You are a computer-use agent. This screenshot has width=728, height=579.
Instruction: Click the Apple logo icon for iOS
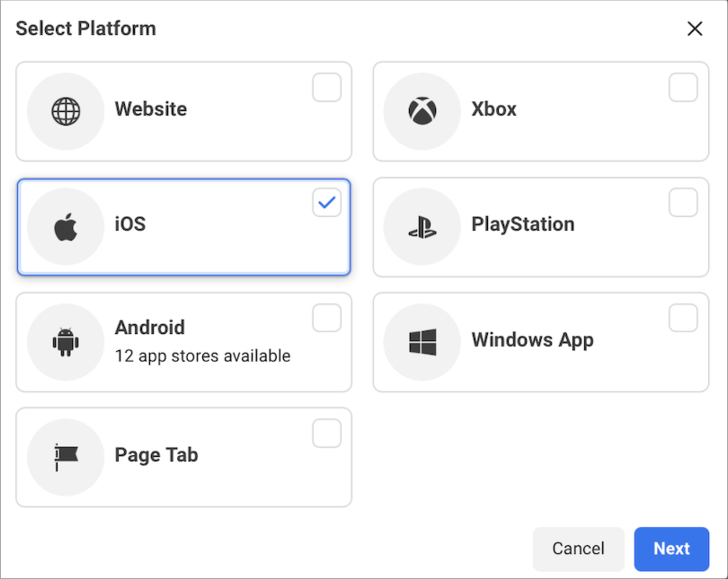point(66,227)
